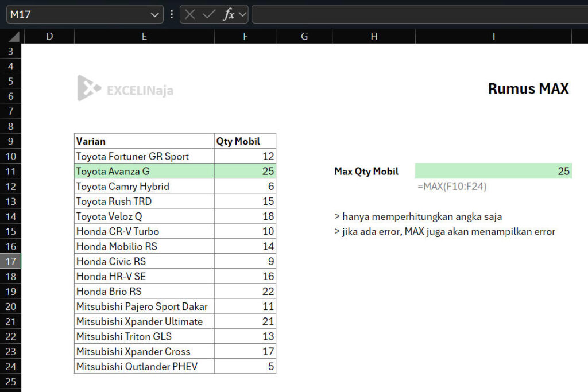Select column F header
The height and width of the screenshot is (392, 588).
pyautogui.click(x=245, y=36)
